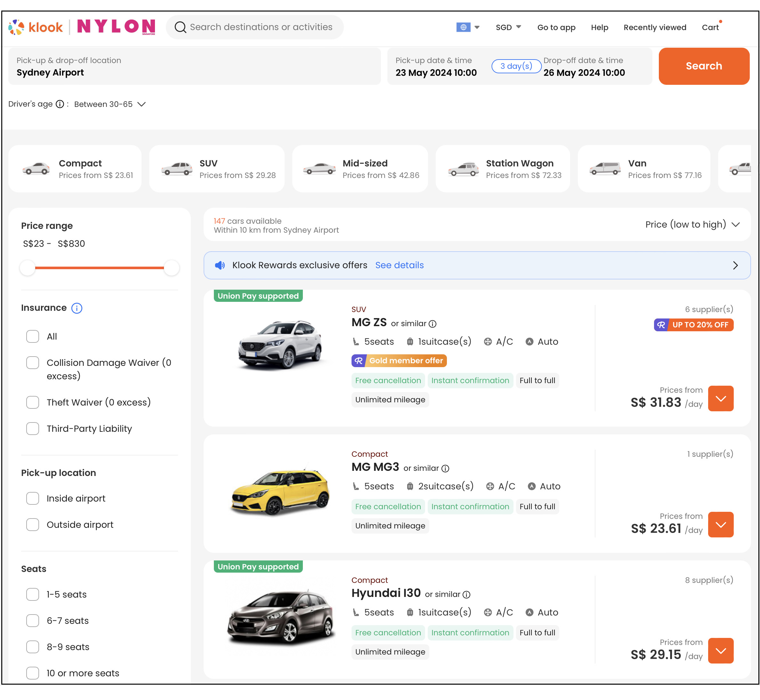
Task: Click the NYLON Singapore logo
Action: click(116, 27)
